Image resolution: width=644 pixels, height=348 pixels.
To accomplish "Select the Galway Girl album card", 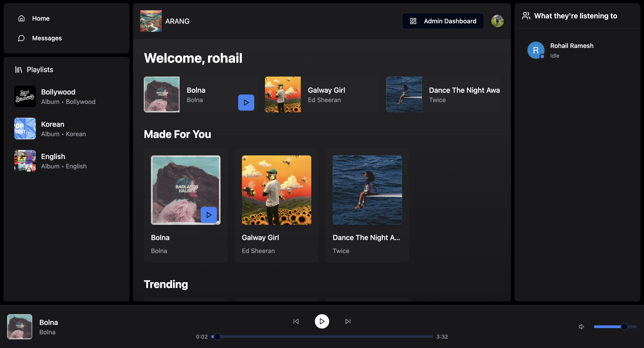I will [x=276, y=205].
